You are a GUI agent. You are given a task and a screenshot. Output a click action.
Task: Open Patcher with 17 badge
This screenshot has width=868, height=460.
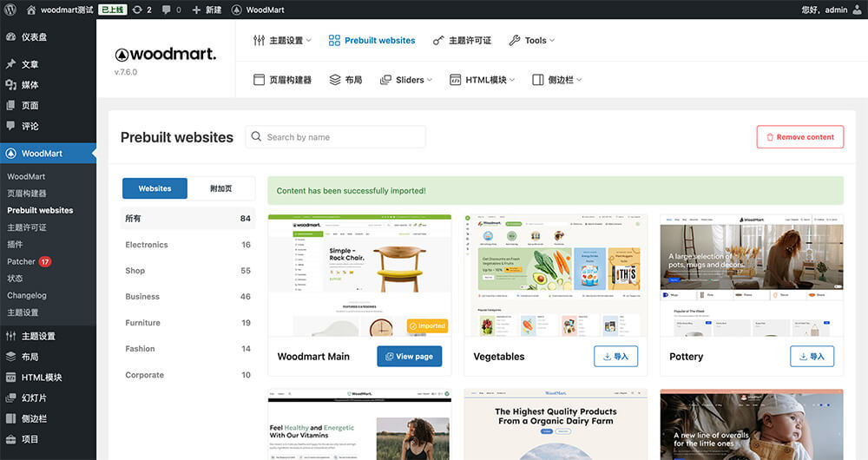(29, 261)
